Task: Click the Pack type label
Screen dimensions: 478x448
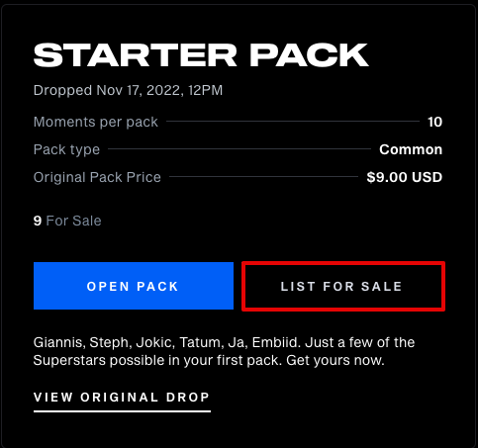Action: pyautogui.click(x=66, y=150)
